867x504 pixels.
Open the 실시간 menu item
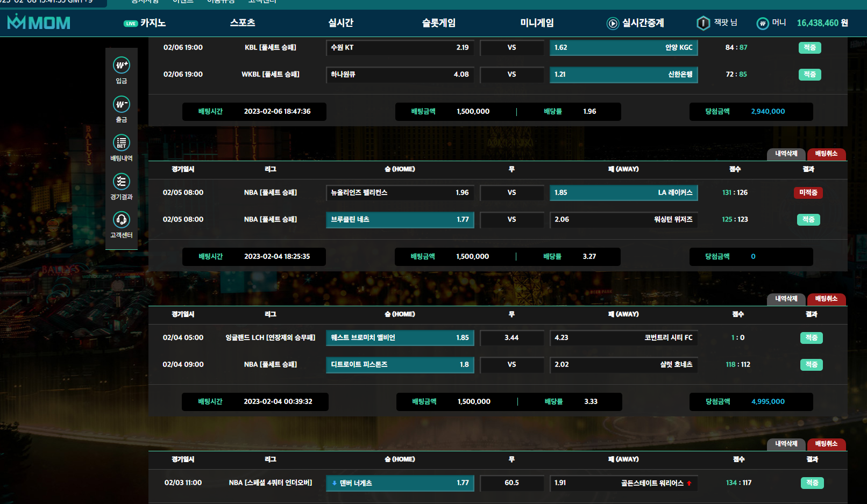click(340, 23)
